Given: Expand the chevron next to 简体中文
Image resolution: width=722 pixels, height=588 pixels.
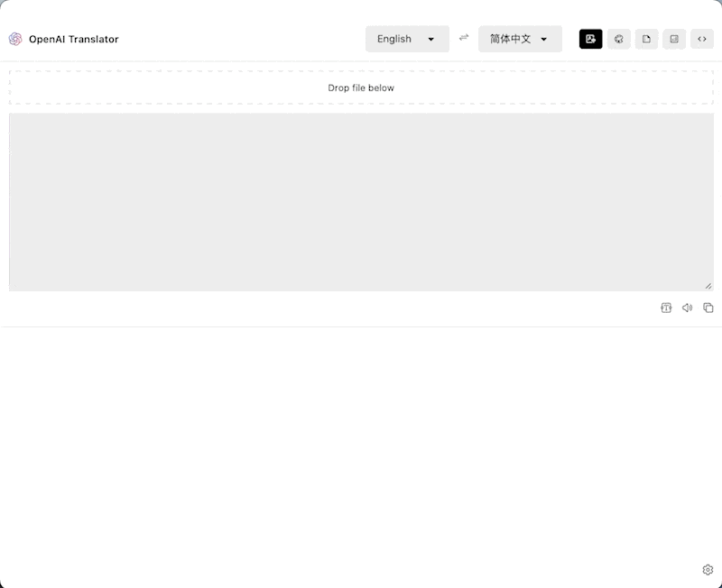Looking at the screenshot, I should point(544,39).
